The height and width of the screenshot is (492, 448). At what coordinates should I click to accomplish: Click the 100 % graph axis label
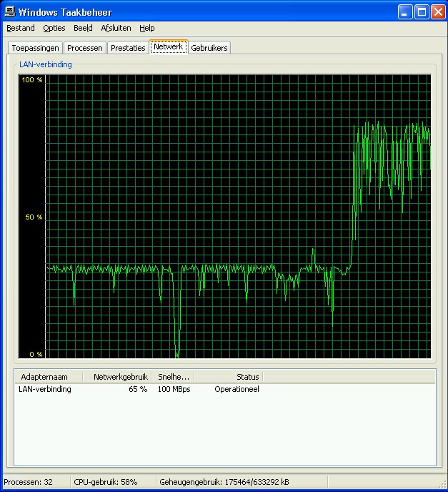coord(32,79)
